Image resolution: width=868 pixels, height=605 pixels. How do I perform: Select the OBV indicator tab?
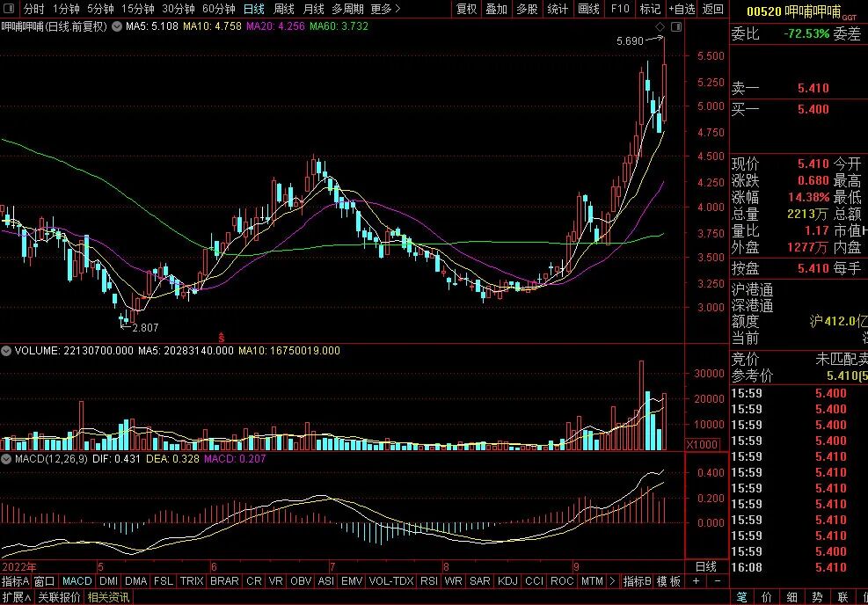301,581
